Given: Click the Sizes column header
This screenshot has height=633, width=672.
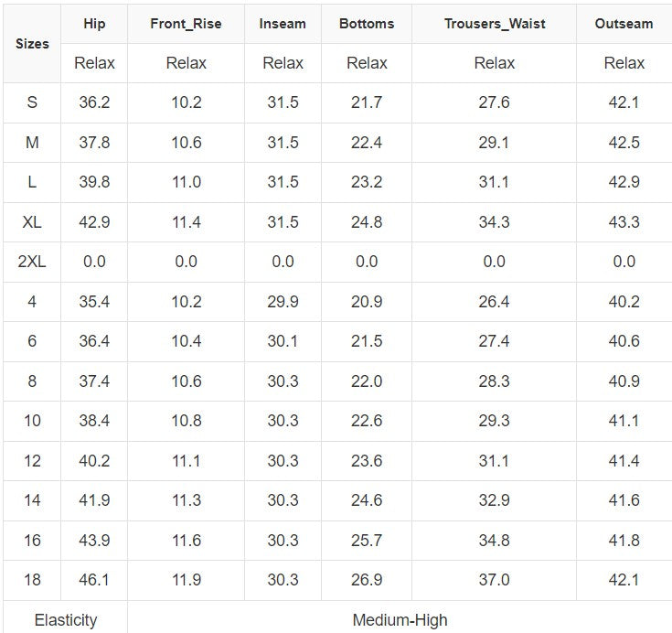Looking at the screenshot, I should (32, 43).
